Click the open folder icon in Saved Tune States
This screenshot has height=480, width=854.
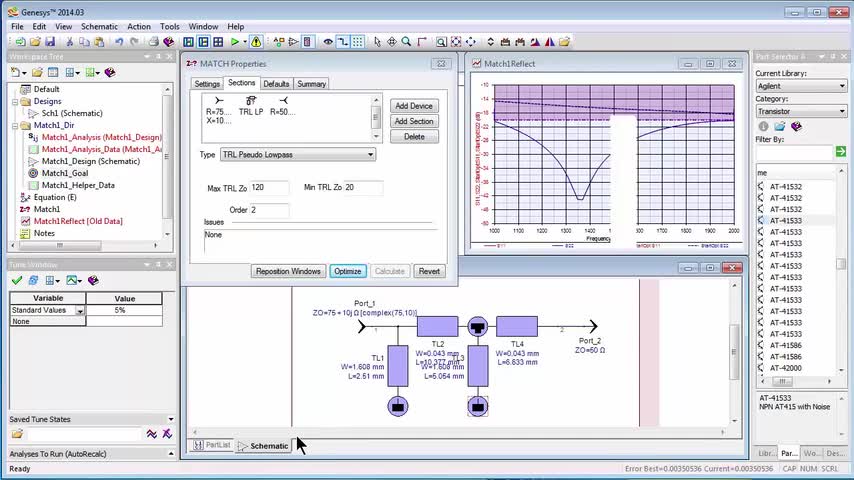click(17, 434)
